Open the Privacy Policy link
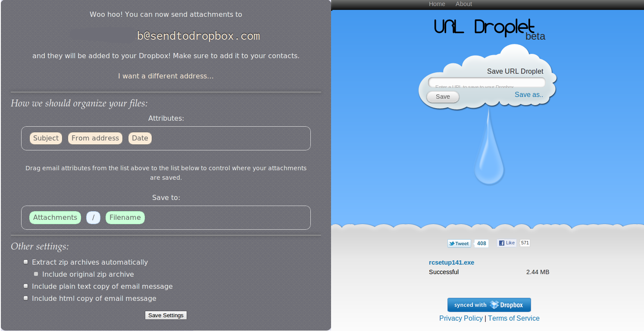 point(461,318)
